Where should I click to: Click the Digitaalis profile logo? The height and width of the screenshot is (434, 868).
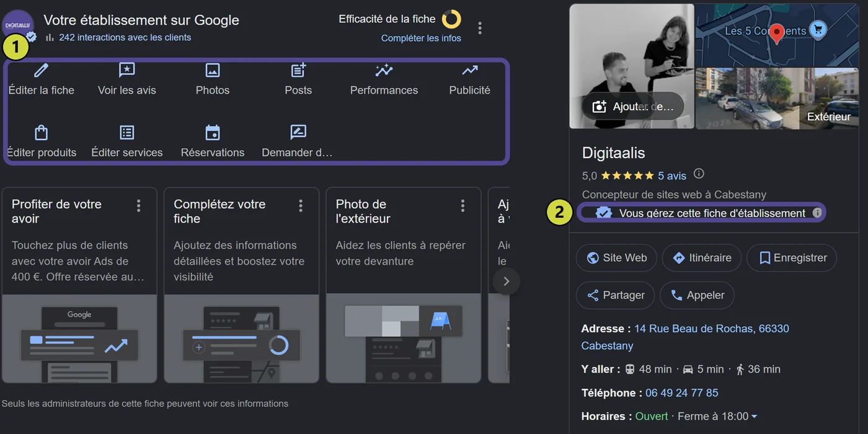[x=19, y=25]
